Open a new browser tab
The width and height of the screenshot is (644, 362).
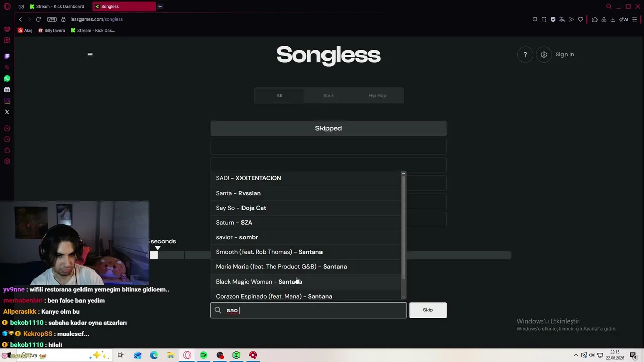coord(160,6)
